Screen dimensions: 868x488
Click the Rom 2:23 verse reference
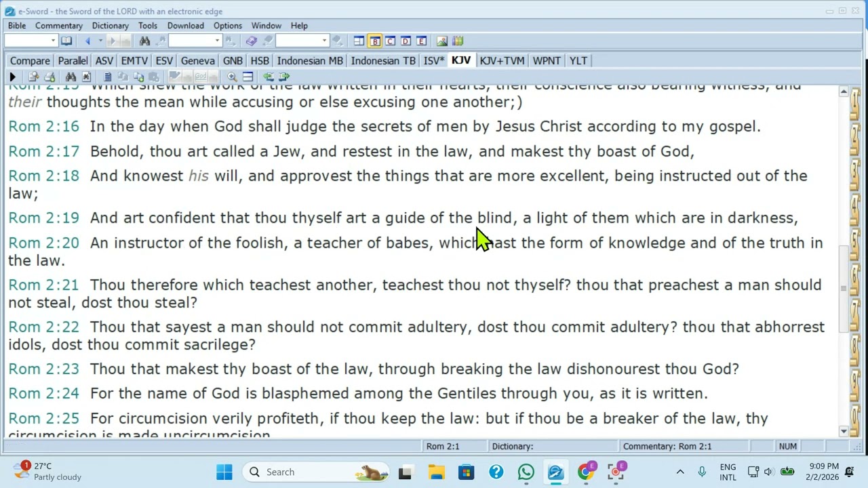pos(44,369)
